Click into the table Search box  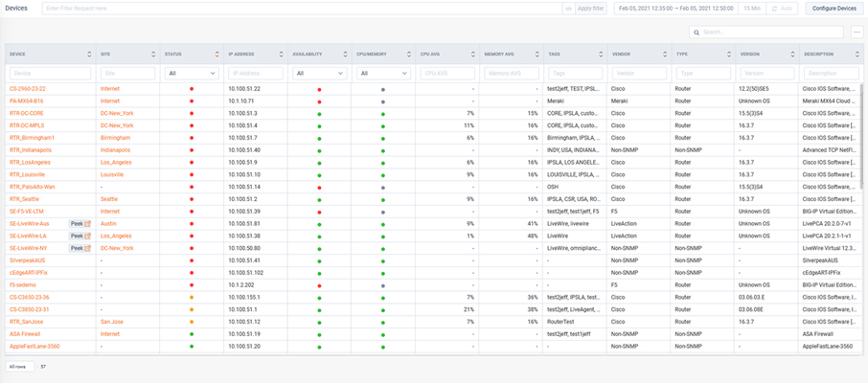point(766,33)
